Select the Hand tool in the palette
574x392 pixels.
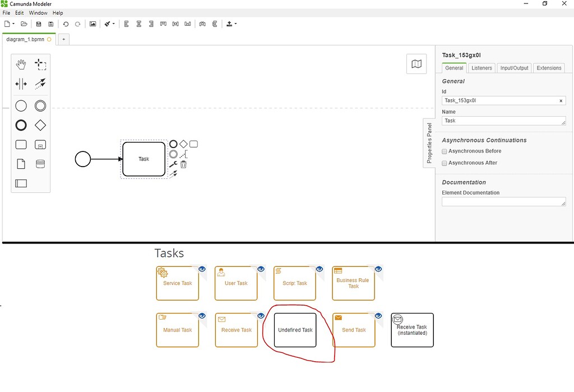pos(21,64)
